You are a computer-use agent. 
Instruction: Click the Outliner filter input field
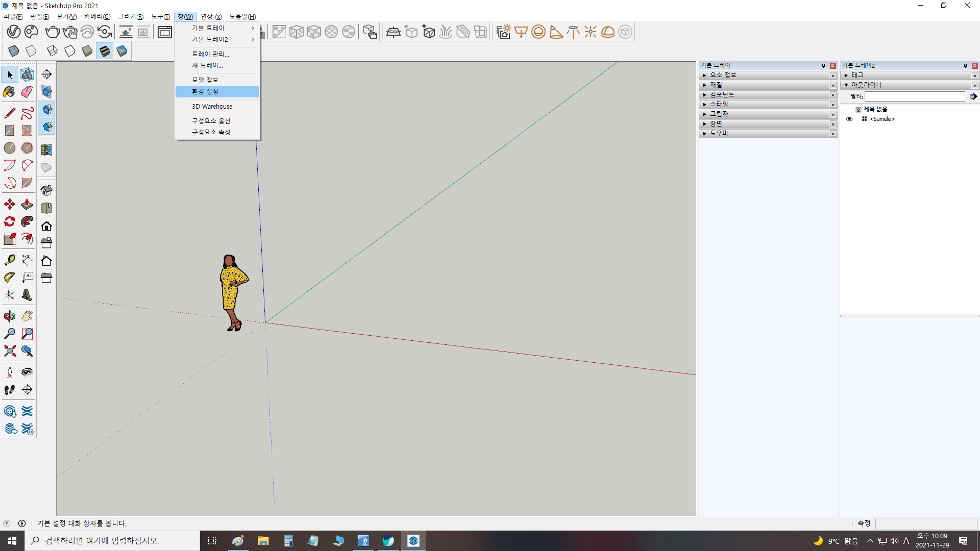click(x=914, y=96)
